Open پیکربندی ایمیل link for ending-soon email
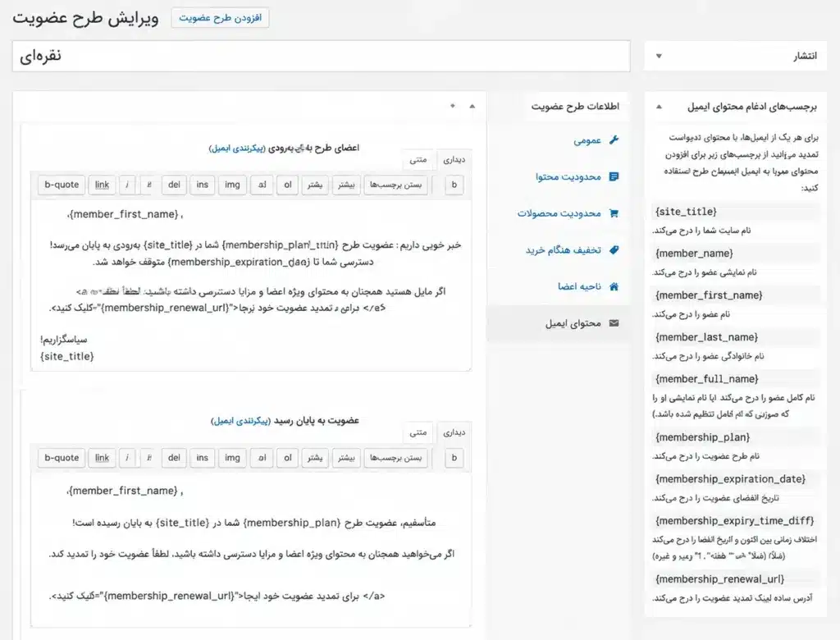The height and width of the screenshot is (640, 840). tap(236, 148)
